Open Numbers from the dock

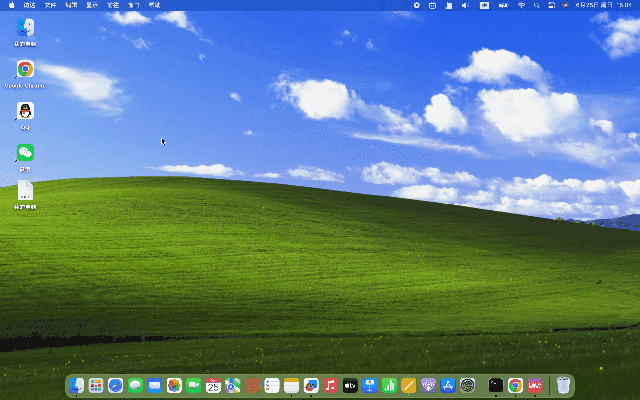(389, 385)
